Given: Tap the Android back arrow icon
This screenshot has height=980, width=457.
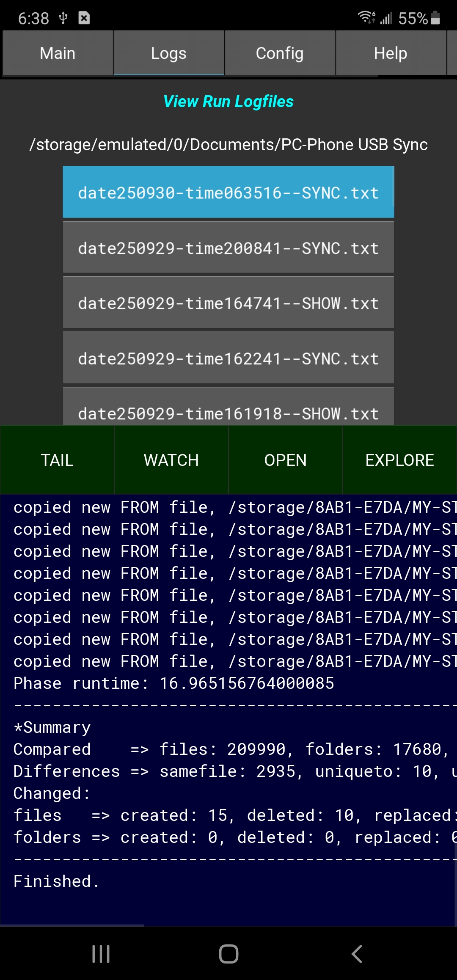Looking at the screenshot, I should 357,954.
